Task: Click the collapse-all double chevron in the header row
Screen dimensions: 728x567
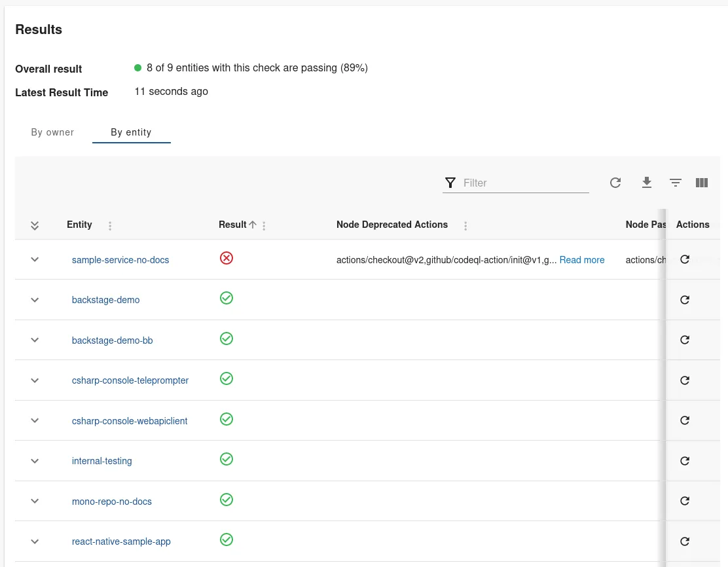Action: (35, 225)
